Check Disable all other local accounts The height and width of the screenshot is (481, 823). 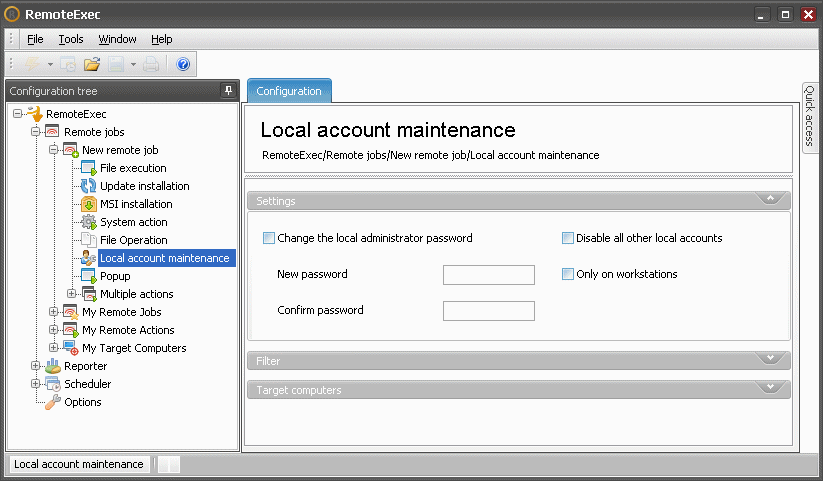click(x=567, y=238)
